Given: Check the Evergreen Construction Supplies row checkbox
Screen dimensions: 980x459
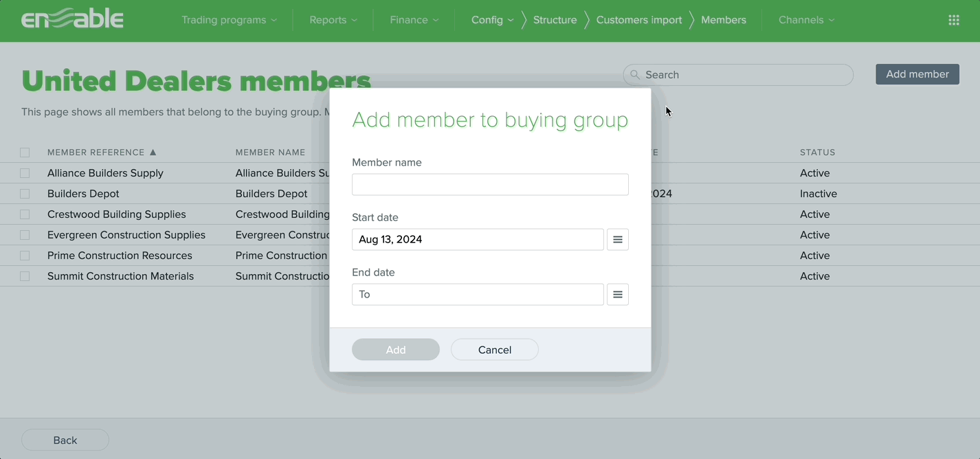Looking at the screenshot, I should point(25,235).
